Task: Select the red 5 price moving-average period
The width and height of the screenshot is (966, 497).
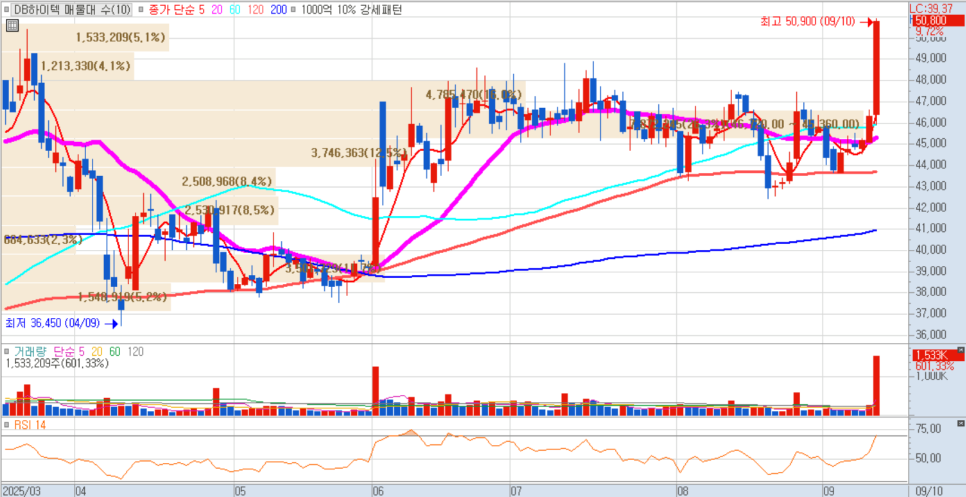Action: pos(202,10)
